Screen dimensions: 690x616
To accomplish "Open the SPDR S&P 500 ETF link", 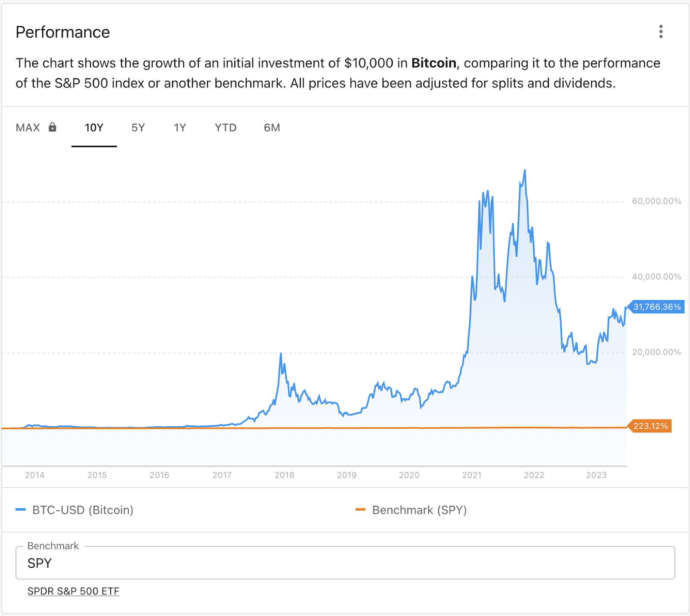I will [73, 591].
